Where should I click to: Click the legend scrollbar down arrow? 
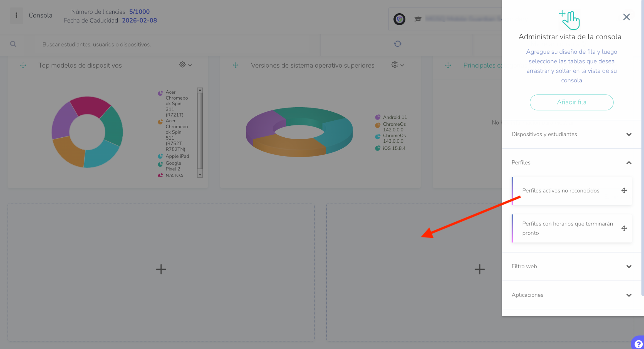click(200, 175)
